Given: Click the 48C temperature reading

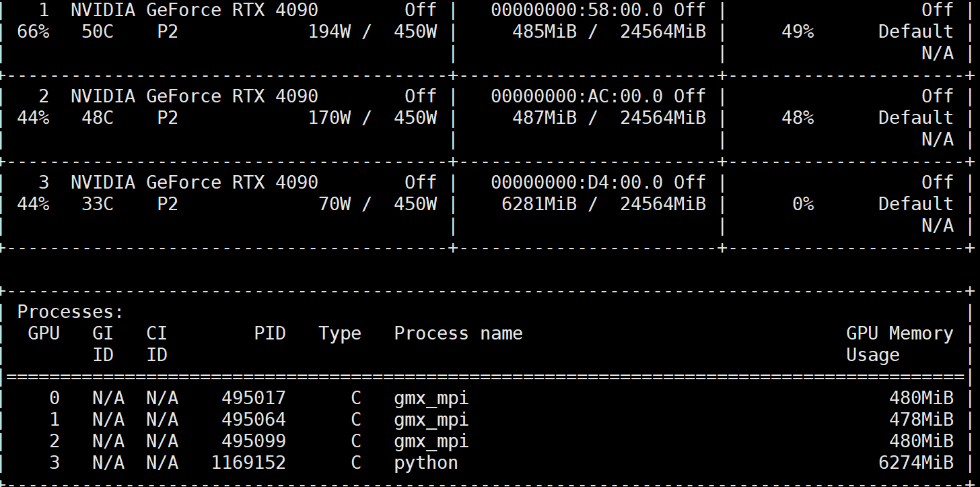Looking at the screenshot, I should (x=98, y=118).
